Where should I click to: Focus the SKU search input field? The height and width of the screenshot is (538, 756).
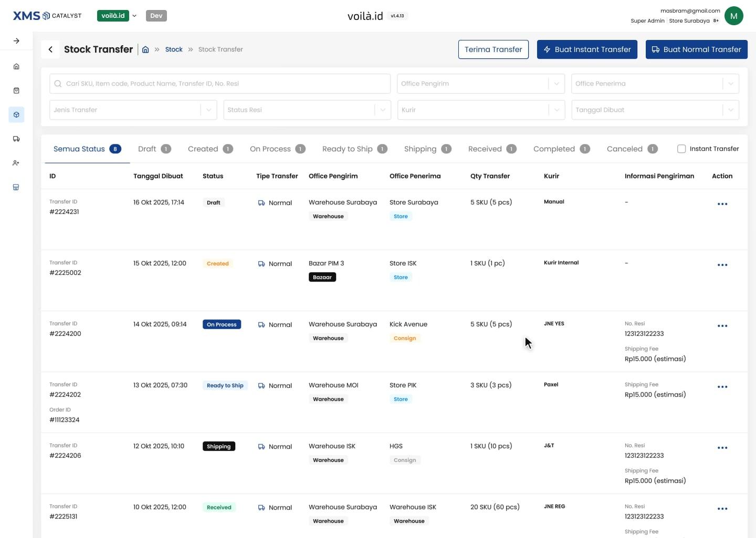coord(220,84)
